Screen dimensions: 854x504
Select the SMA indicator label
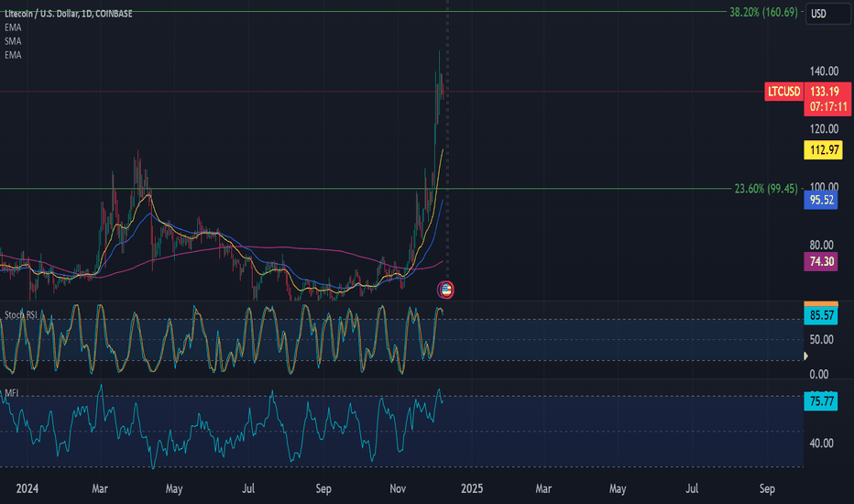pos(13,41)
